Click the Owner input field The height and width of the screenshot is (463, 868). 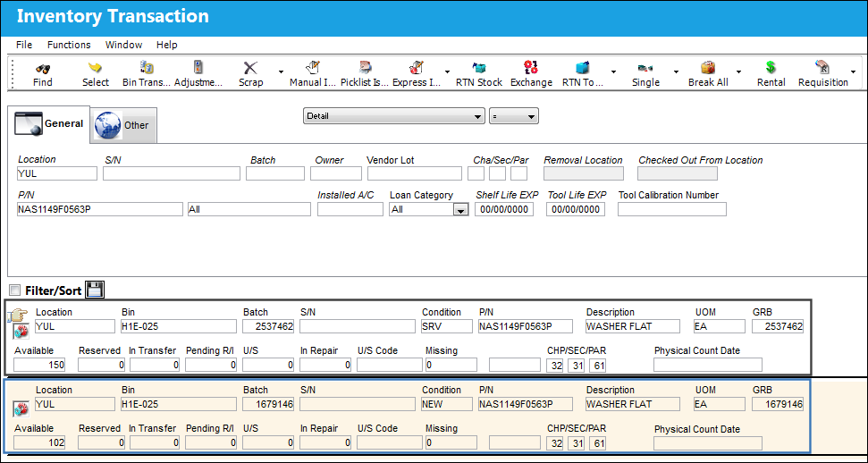336,173
